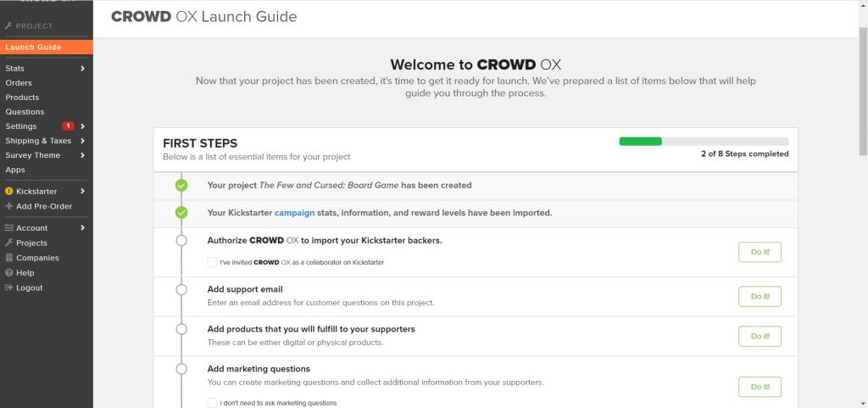Click Do it! for Add products
868x408 pixels.
click(759, 336)
